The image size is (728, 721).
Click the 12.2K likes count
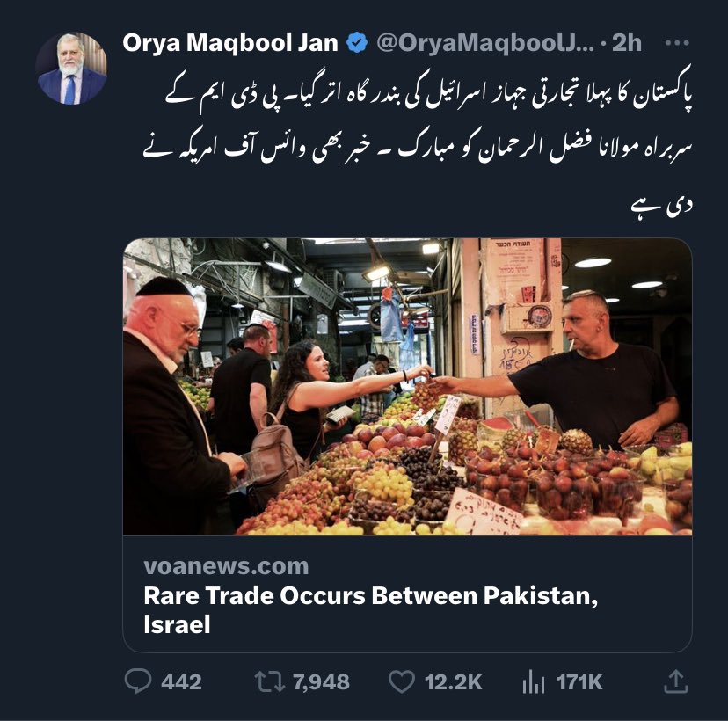click(453, 682)
